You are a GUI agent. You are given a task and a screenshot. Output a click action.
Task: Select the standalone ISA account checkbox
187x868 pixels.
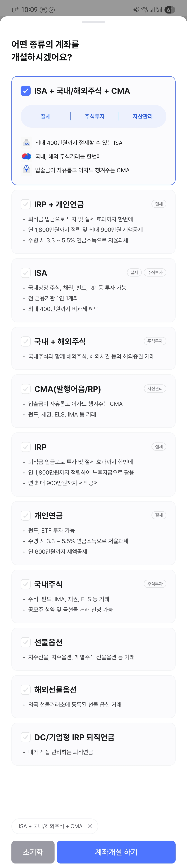[26, 273]
